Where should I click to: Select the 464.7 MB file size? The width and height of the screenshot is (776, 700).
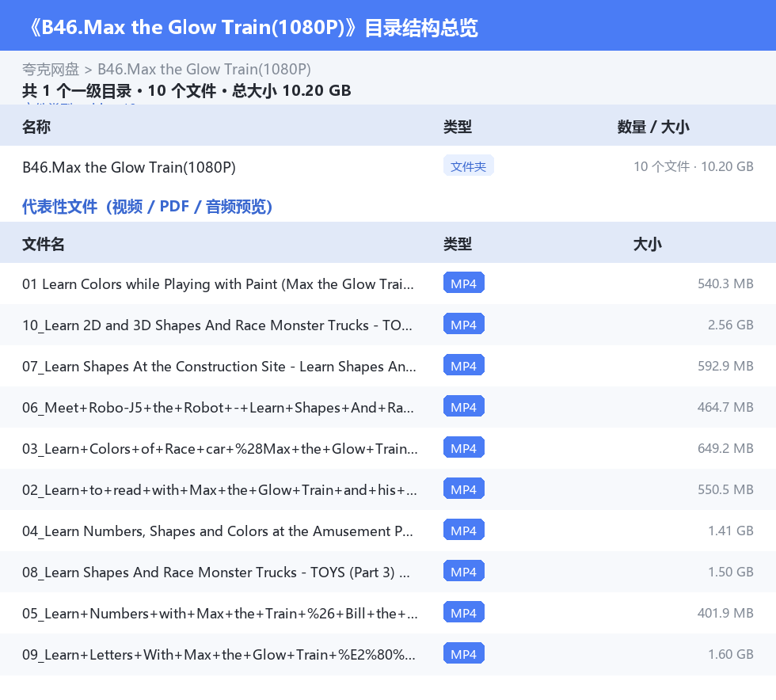click(725, 407)
